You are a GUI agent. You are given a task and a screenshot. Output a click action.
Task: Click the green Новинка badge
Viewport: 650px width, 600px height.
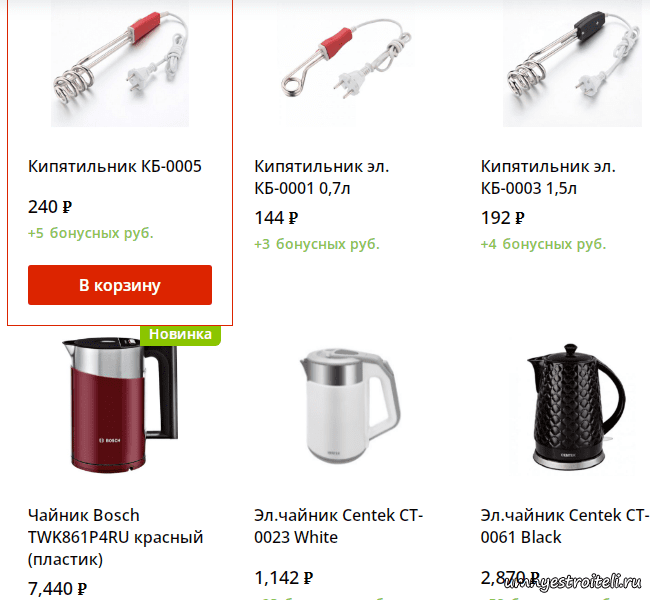tap(180, 334)
